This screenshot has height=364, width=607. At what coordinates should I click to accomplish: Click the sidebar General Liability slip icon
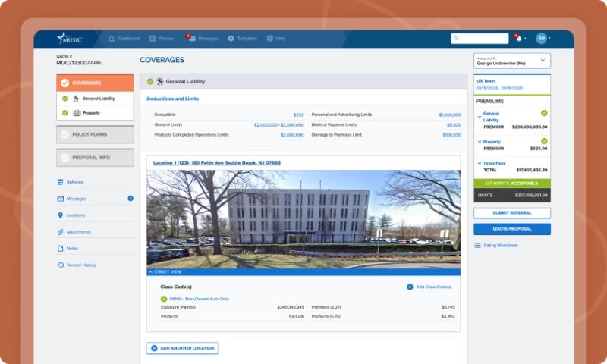pyautogui.click(x=77, y=99)
